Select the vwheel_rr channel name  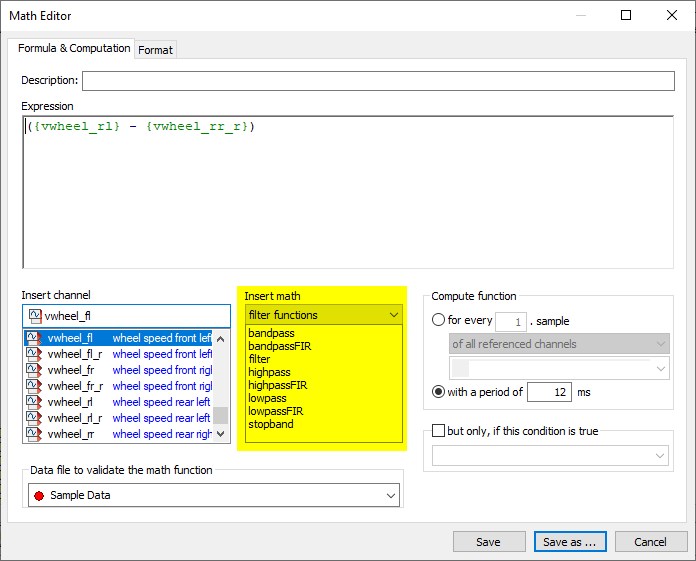[71, 434]
